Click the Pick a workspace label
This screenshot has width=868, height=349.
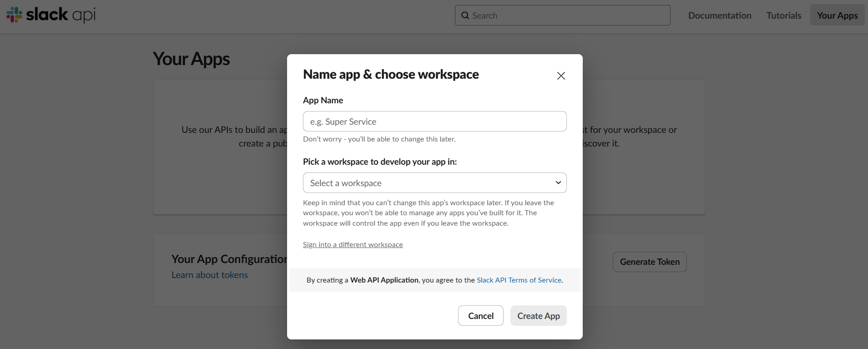click(x=380, y=162)
